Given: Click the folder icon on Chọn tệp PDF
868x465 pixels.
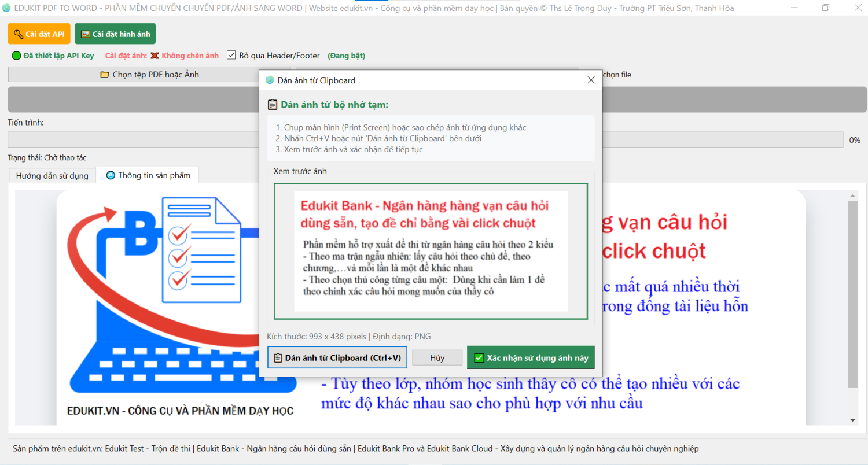Looking at the screenshot, I should click(x=105, y=75).
